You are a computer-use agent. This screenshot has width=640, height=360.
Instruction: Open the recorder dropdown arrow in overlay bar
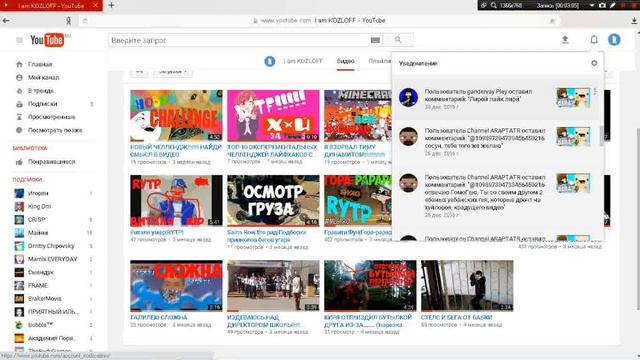(x=591, y=6)
